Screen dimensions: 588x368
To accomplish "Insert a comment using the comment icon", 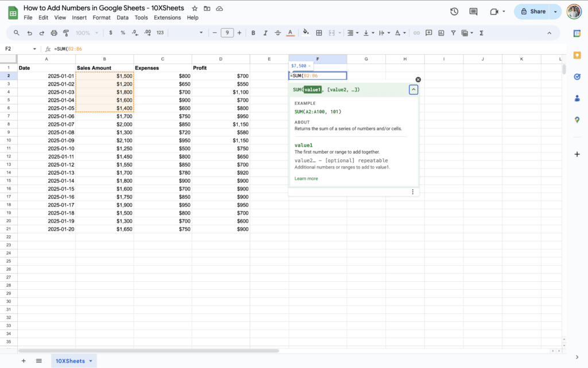I will pos(428,33).
